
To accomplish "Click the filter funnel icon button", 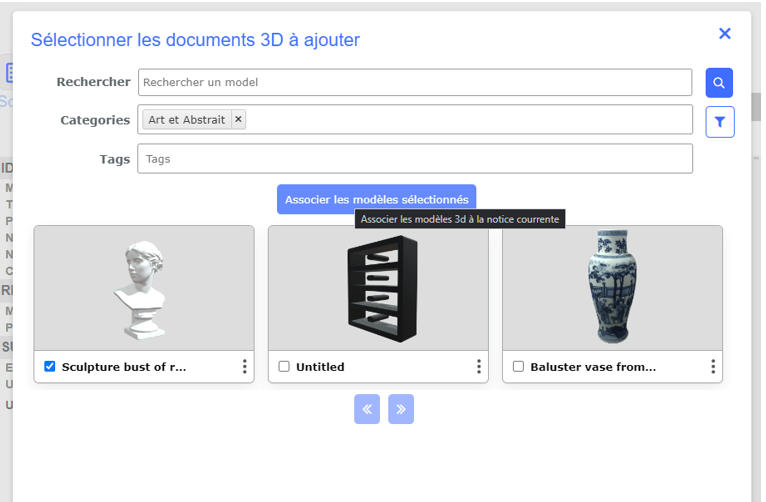I will [x=719, y=121].
